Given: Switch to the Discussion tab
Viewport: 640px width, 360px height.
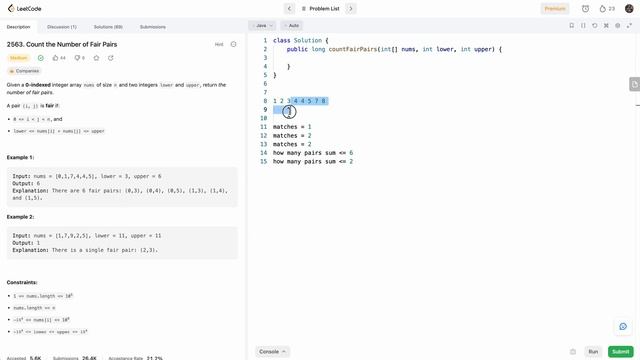Looking at the screenshot, I should pos(62,27).
